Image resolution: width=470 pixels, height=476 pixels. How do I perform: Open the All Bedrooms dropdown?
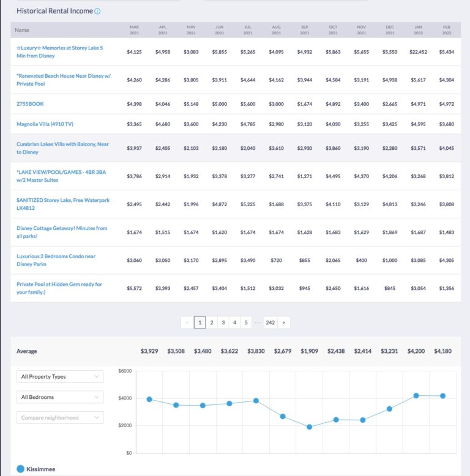pos(60,397)
